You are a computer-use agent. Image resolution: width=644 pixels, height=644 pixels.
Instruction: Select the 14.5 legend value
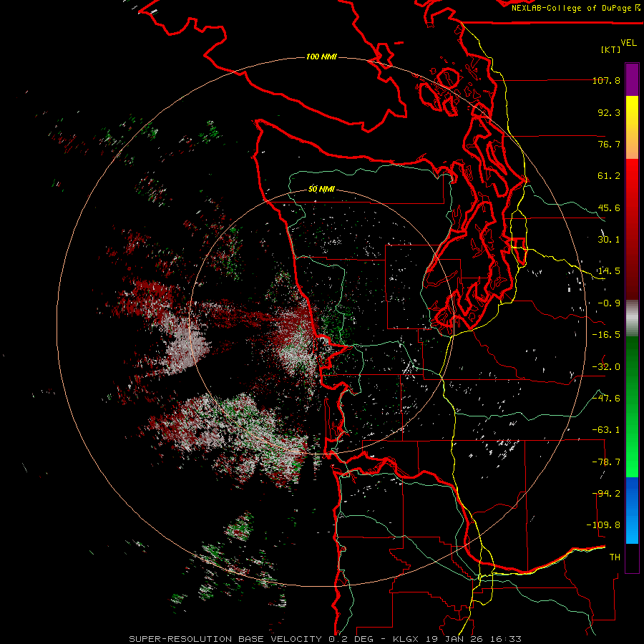point(609,271)
